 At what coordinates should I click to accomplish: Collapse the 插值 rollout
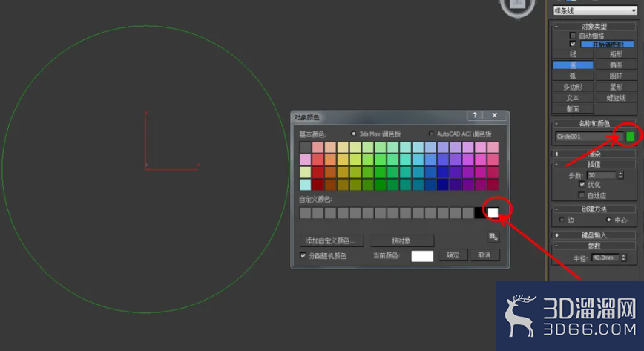coord(594,164)
